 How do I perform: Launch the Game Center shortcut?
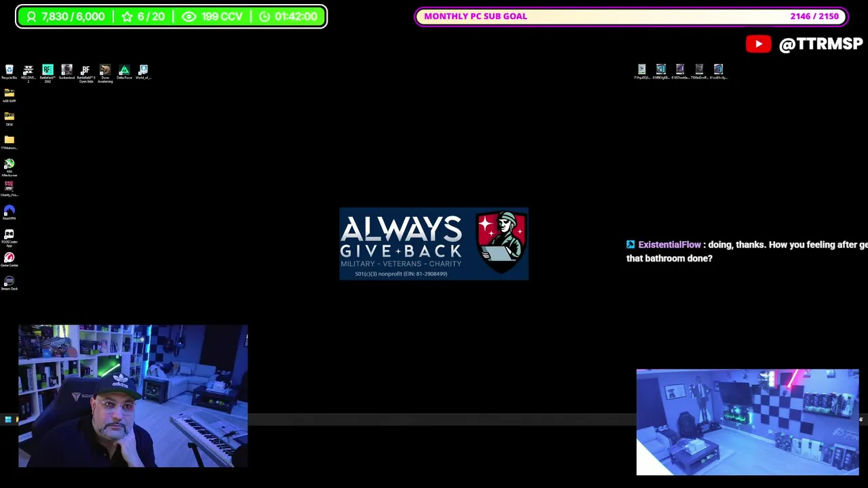click(9, 260)
